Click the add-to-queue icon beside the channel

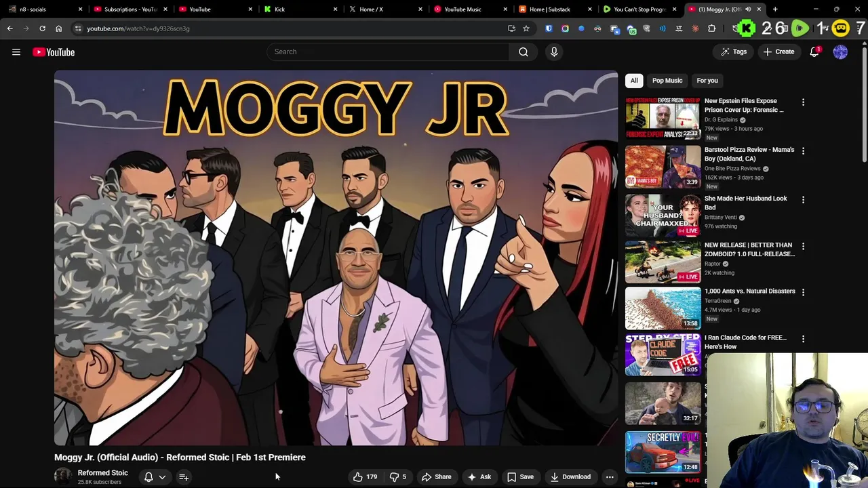pos(183,477)
